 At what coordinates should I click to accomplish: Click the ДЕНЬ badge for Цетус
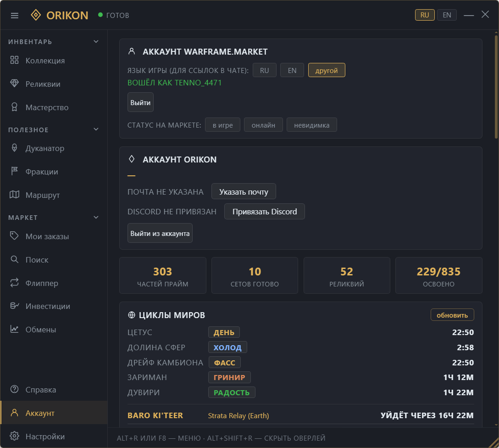(x=224, y=332)
